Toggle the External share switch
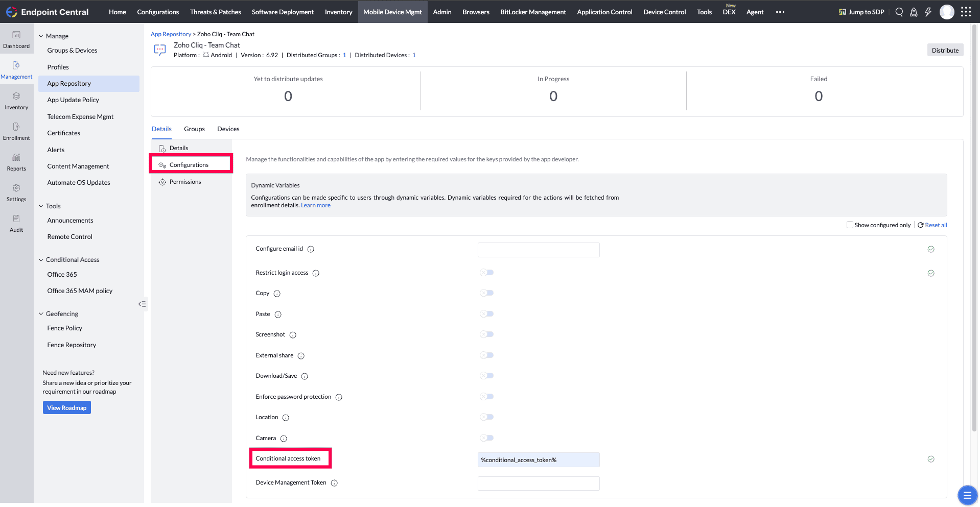 click(486, 355)
